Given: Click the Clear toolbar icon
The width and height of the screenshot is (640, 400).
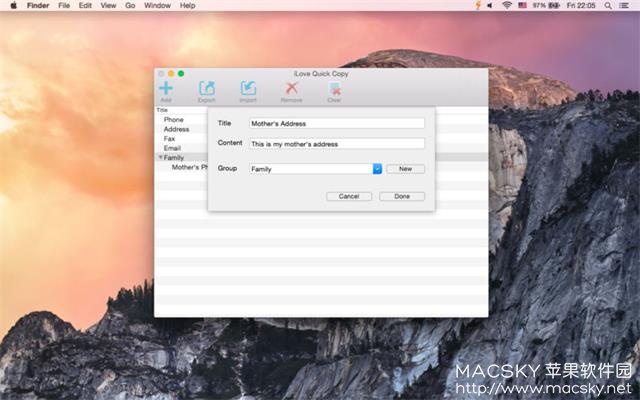Looking at the screenshot, I should pos(335,89).
